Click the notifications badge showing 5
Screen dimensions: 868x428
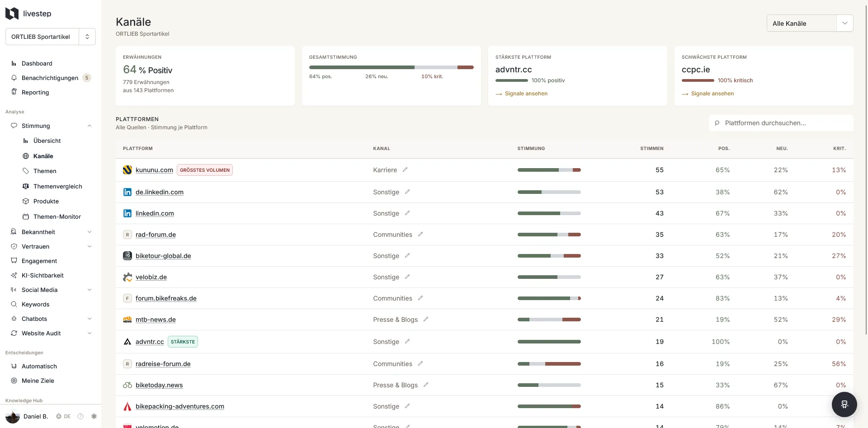coord(87,78)
